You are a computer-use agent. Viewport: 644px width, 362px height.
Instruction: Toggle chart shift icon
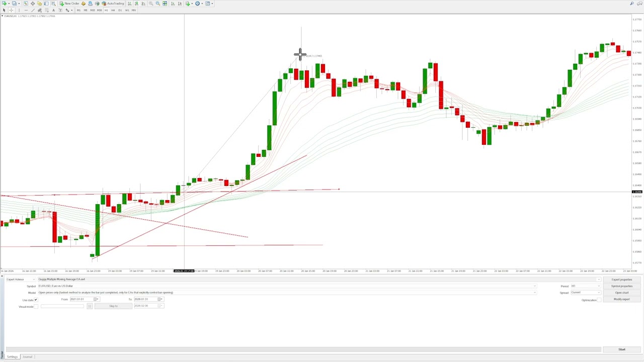click(180, 4)
